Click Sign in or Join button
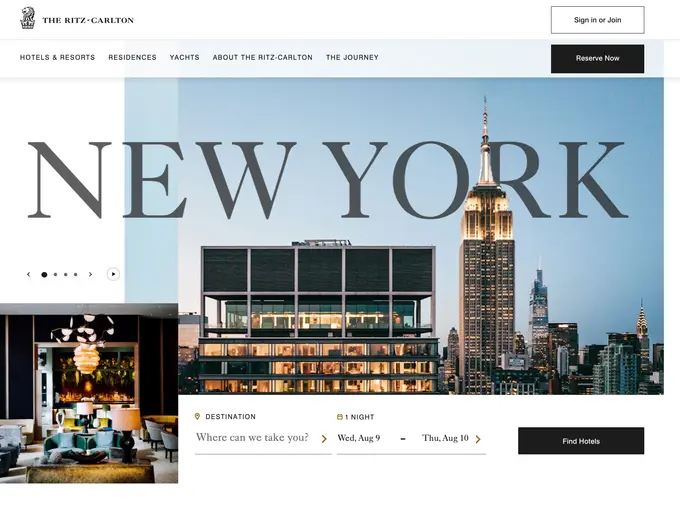The image size is (680, 517). coord(598,20)
